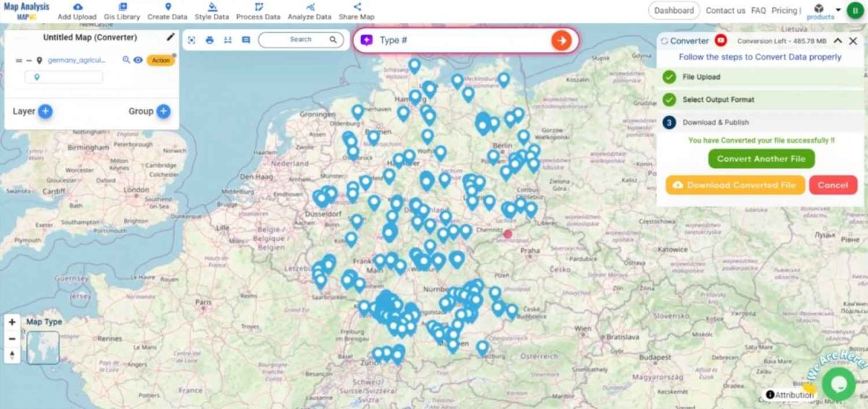Hide the germany_agricul layer with the eye icon

point(137,60)
